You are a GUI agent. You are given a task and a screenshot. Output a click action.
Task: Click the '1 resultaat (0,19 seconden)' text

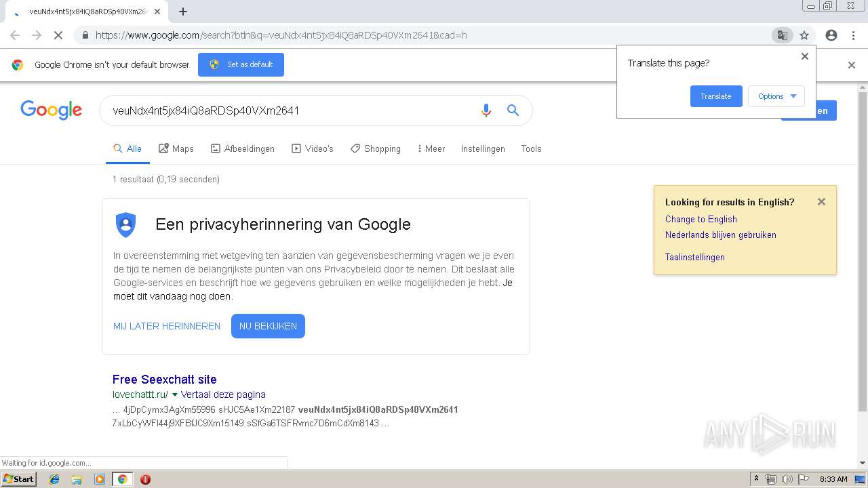[x=166, y=180]
